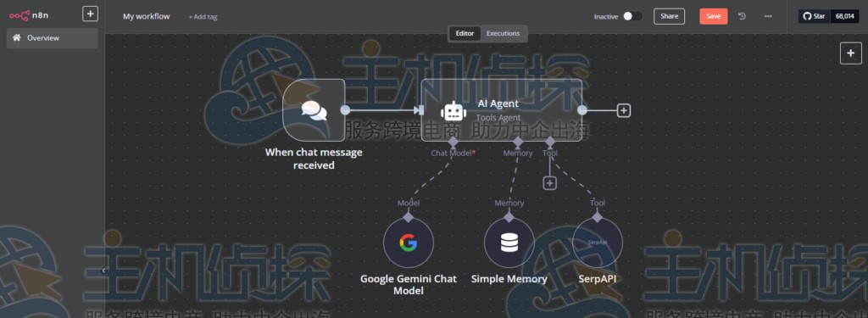Viewport: 868px width, 318px height.
Task: Select the SerpAPI tool node
Action: (x=598, y=243)
